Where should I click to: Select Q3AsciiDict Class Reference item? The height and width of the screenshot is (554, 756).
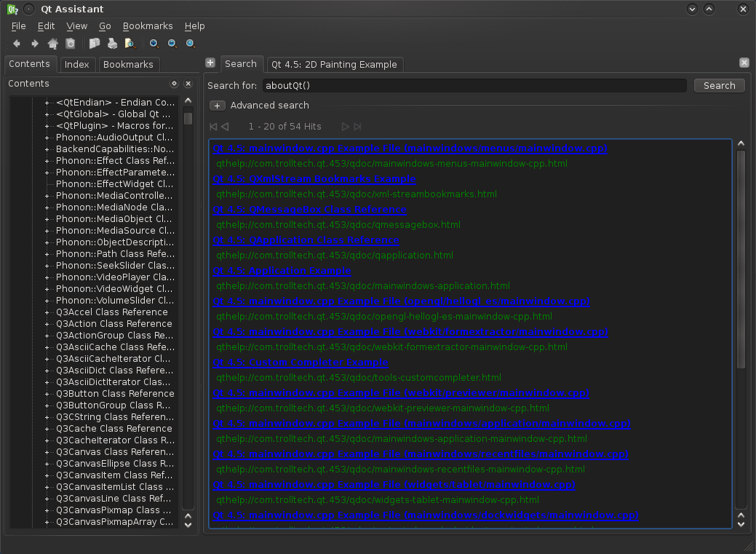[114, 371]
